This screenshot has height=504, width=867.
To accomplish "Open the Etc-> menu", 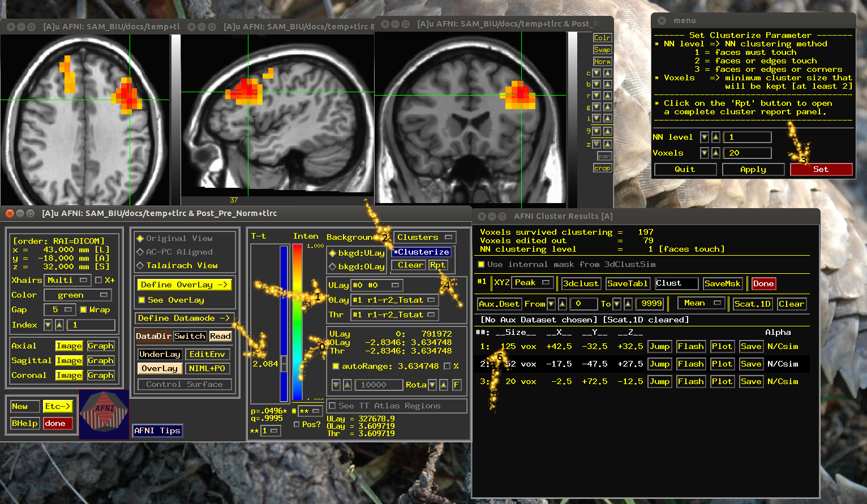I will point(58,406).
